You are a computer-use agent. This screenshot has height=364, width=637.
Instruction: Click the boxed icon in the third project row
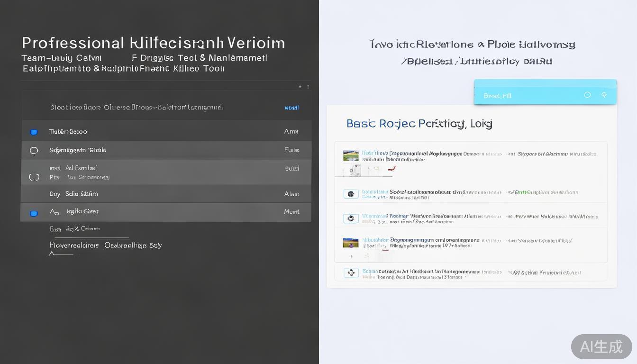tap(351, 218)
